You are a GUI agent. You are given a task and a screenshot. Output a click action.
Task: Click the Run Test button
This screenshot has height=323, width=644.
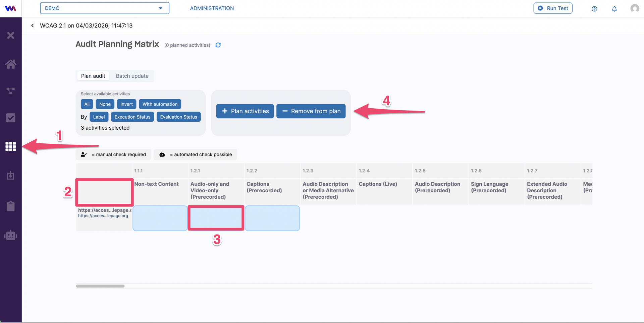pyautogui.click(x=553, y=8)
